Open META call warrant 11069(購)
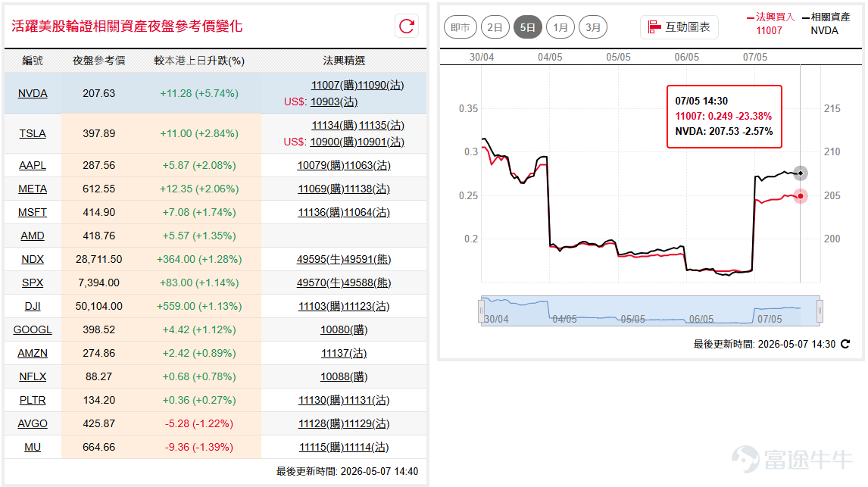The height and width of the screenshot is (487, 868). (x=321, y=189)
